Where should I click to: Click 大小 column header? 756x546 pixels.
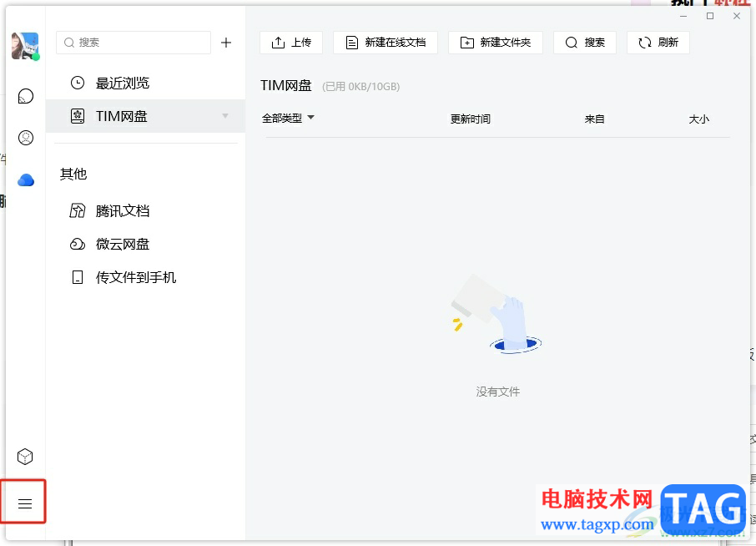click(x=698, y=119)
